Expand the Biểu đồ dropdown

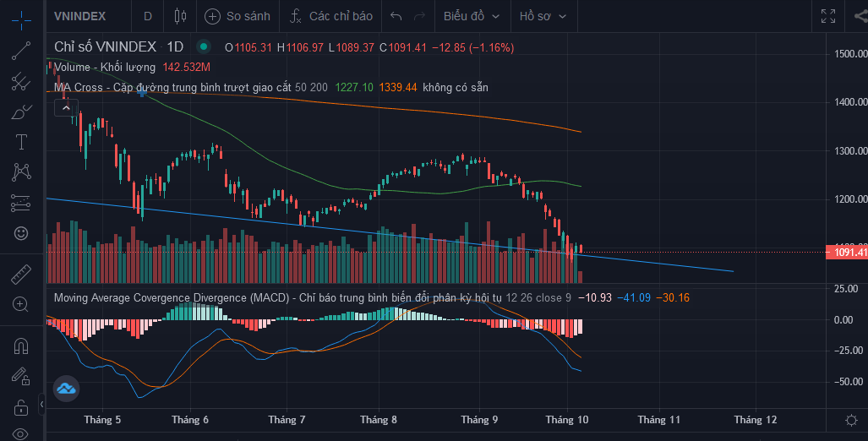472,16
